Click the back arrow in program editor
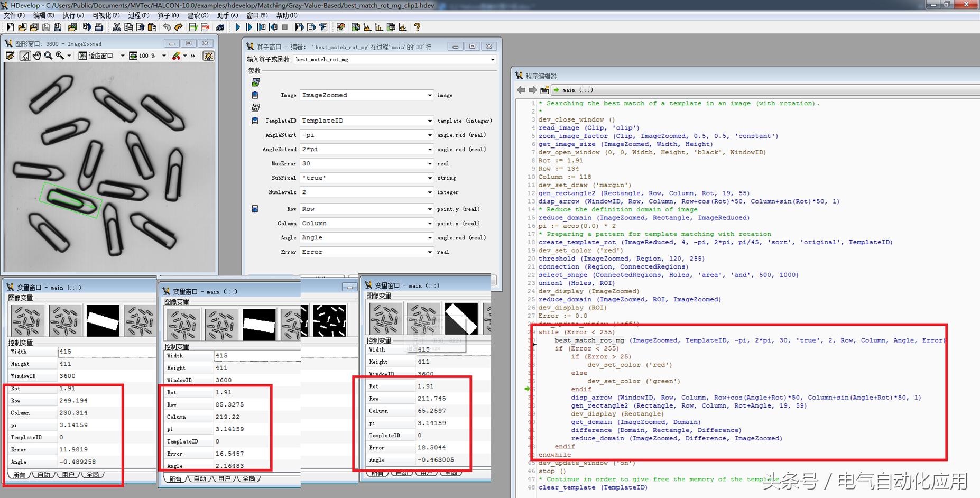Viewport: 980px width, 498px height. click(521, 90)
